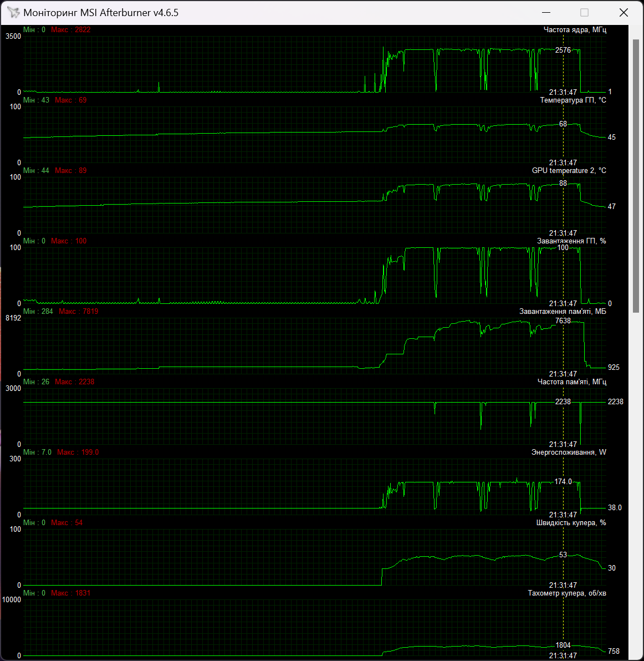This screenshot has width=644, height=661.
Task: Click the GPU temperature 2 'Макс : 89' value
Action: point(71,171)
